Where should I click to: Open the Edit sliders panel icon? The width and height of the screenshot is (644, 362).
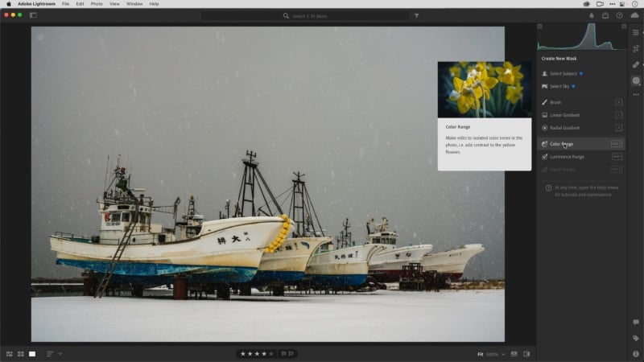coord(636,32)
